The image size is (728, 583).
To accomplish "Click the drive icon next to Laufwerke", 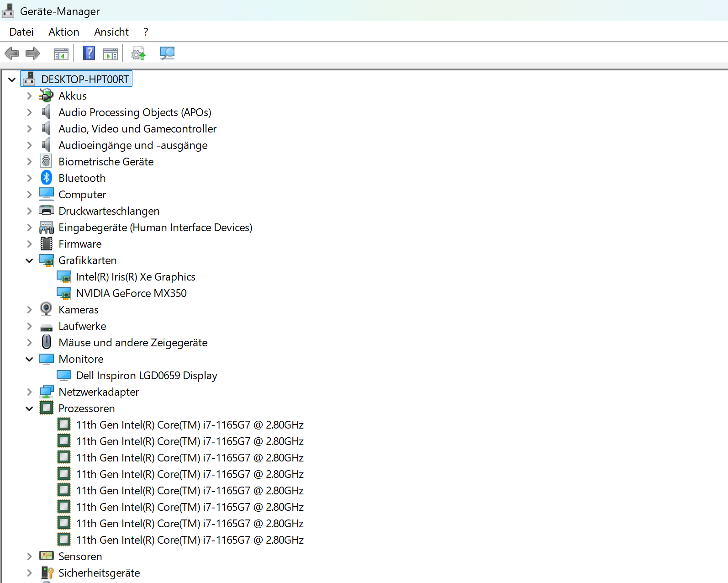I will pos(46,327).
